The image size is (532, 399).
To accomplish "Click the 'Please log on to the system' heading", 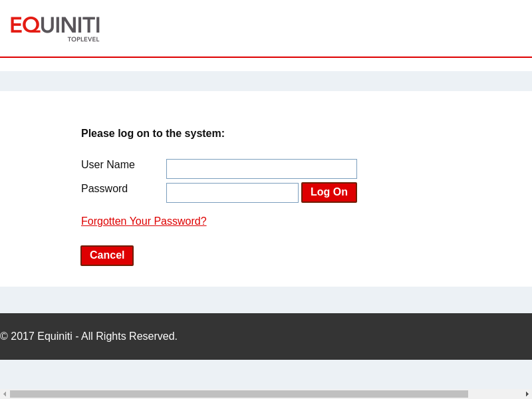I will (153, 134).
